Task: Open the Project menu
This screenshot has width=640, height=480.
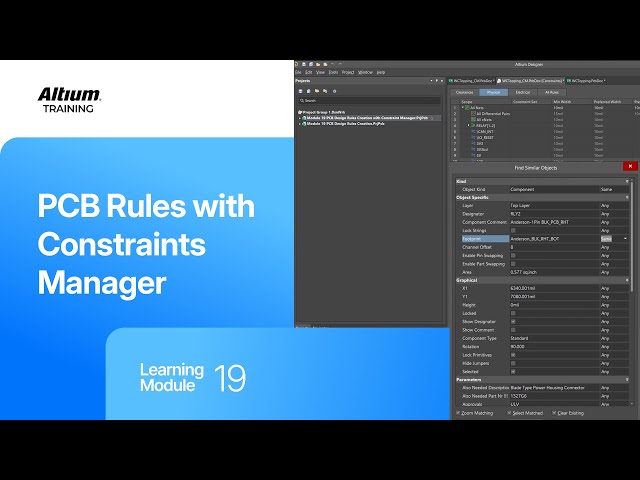Action: [348, 72]
